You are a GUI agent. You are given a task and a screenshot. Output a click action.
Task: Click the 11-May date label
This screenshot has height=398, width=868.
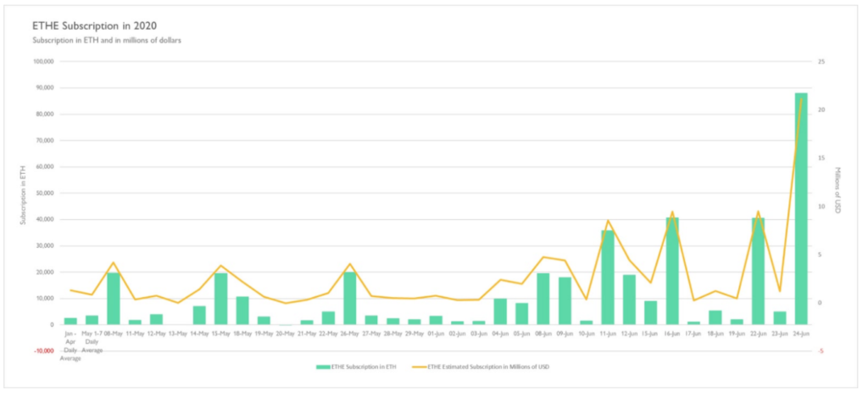tap(135, 334)
